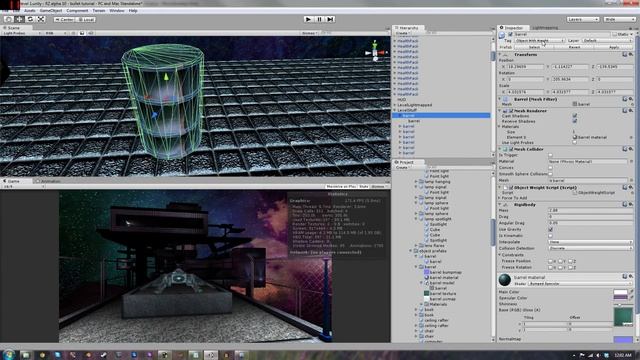Open the Interpolate dropdown

[x=590, y=242]
